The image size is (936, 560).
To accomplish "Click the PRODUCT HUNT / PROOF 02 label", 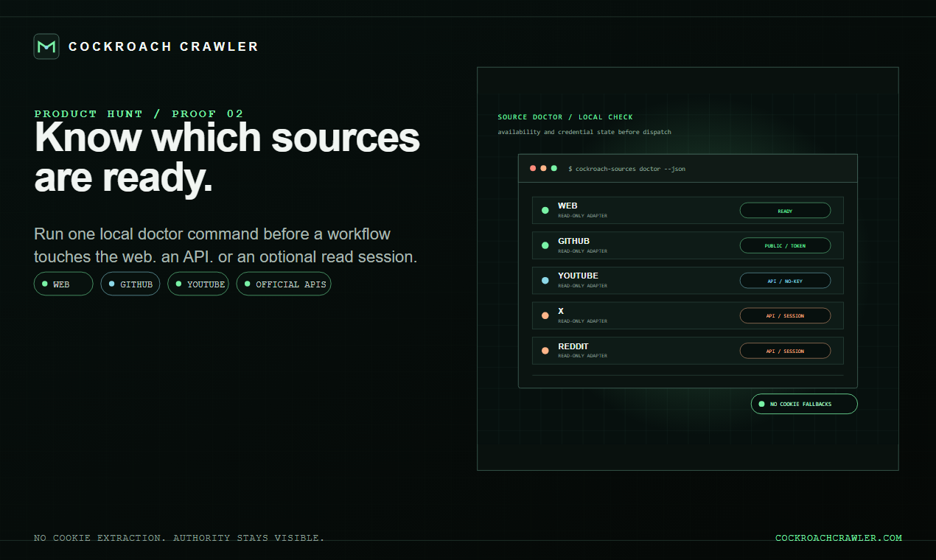I will [139, 113].
